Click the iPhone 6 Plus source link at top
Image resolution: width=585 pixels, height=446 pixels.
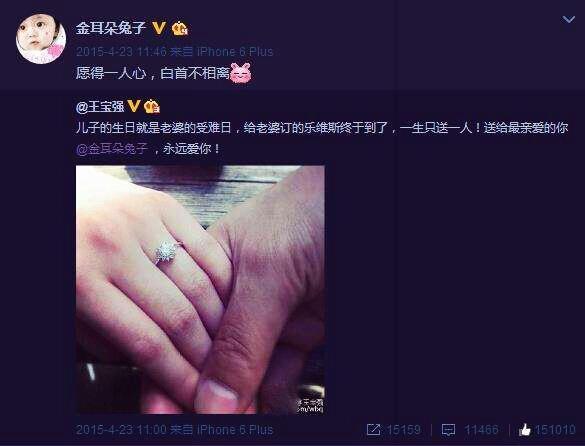[235, 52]
